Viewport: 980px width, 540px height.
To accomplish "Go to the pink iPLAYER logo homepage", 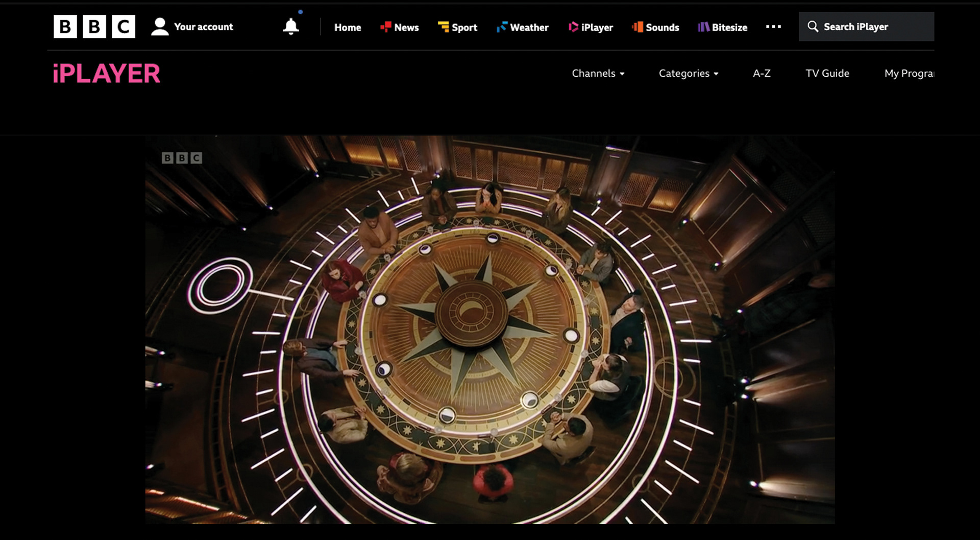I will coord(107,73).
